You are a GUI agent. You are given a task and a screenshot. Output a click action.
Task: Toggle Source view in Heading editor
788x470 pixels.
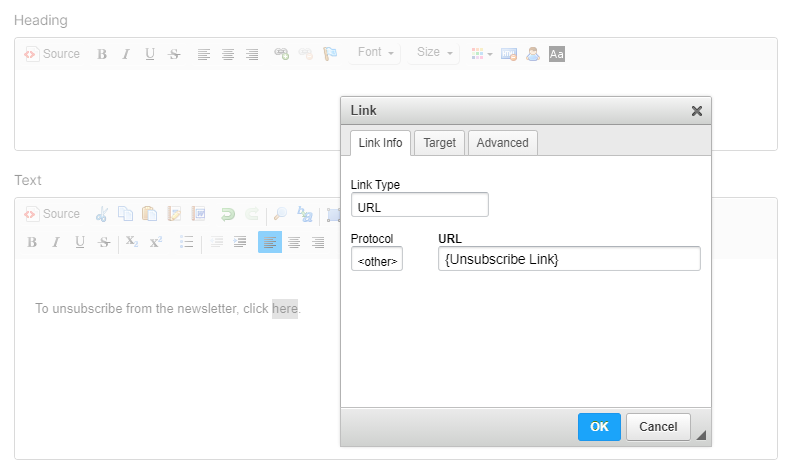click(x=52, y=54)
